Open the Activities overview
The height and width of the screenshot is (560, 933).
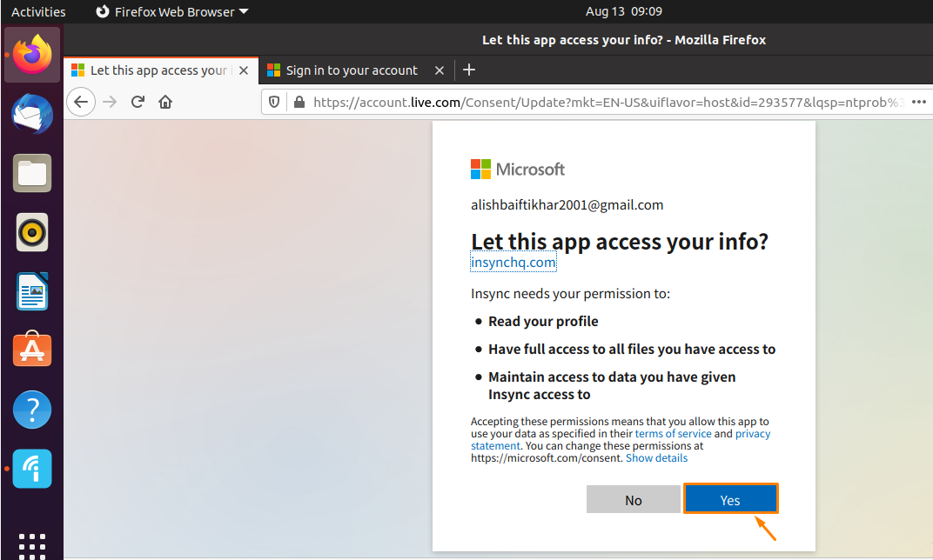point(38,12)
